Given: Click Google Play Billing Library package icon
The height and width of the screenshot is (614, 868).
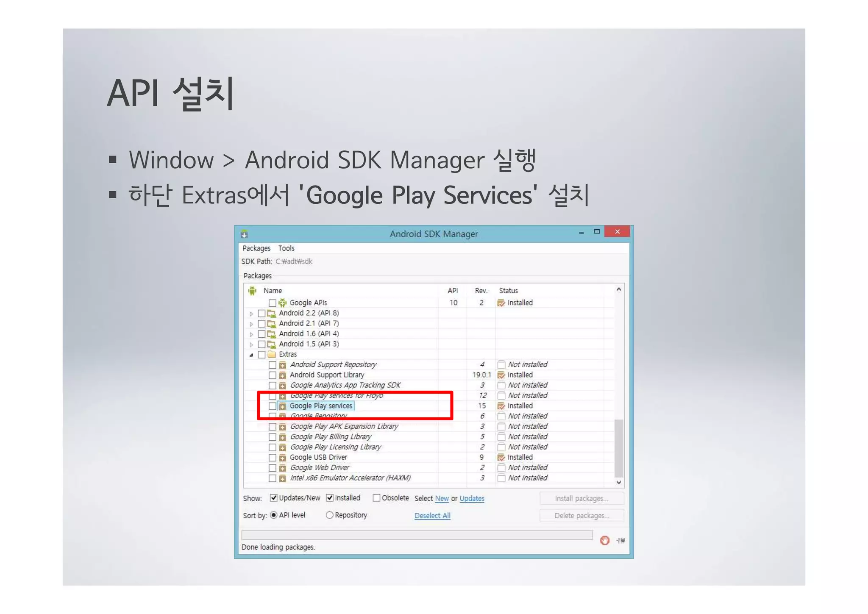Looking at the screenshot, I should coord(283,437).
